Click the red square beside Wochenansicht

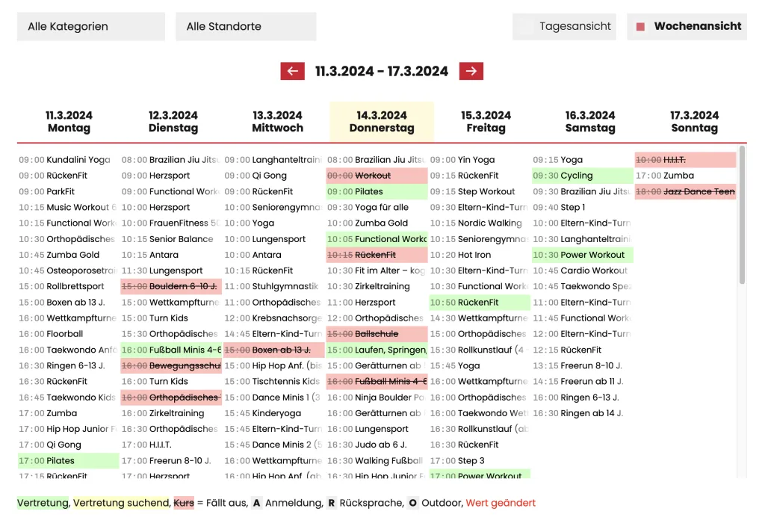point(640,26)
